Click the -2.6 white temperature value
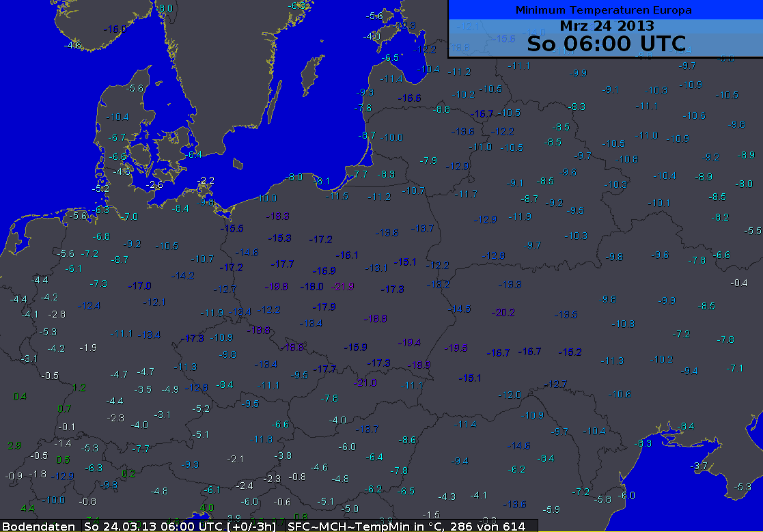Viewport: 763px width, 532px height. [x=154, y=184]
